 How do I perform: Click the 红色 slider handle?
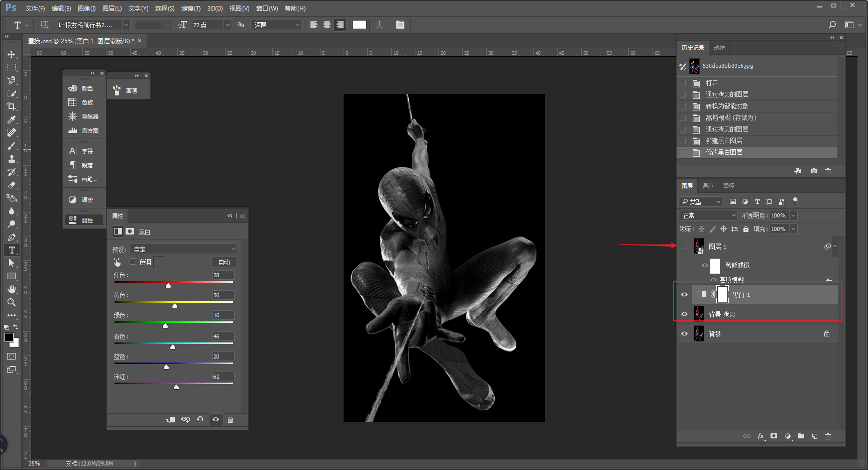[x=168, y=285]
